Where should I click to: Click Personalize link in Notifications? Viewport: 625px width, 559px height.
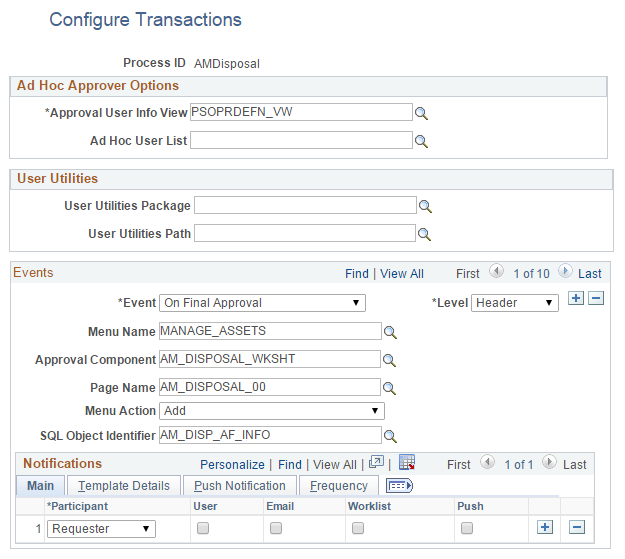pyautogui.click(x=232, y=465)
